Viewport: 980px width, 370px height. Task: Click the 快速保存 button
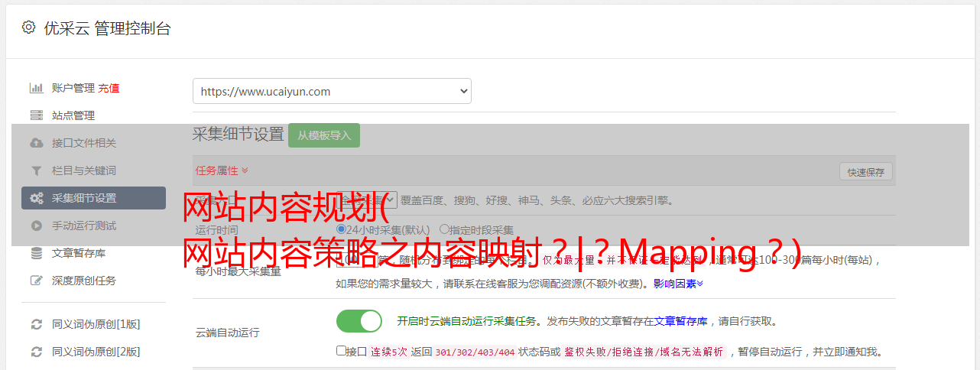click(866, 172)
